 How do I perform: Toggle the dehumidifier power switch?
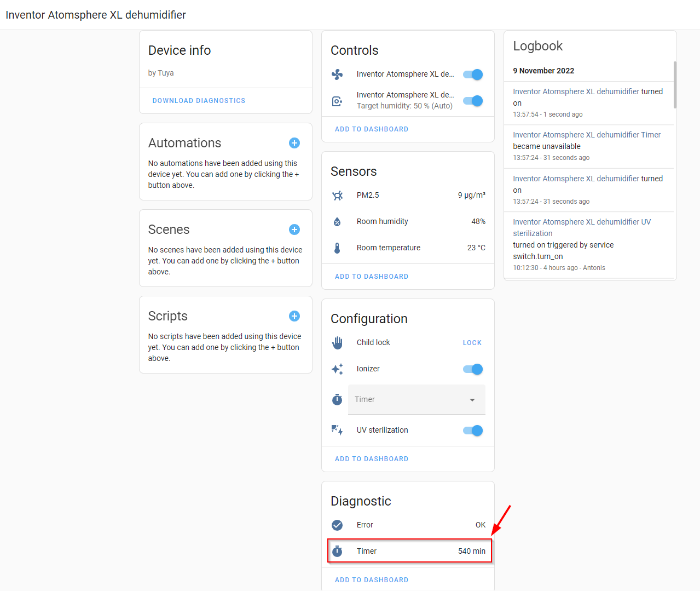tap(472, 74)
